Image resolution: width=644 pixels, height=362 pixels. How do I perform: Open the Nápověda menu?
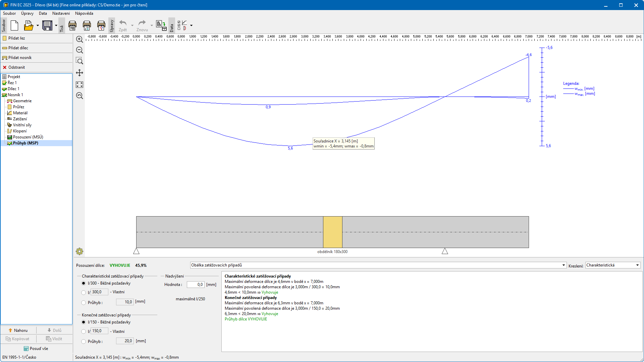(84, 13)
